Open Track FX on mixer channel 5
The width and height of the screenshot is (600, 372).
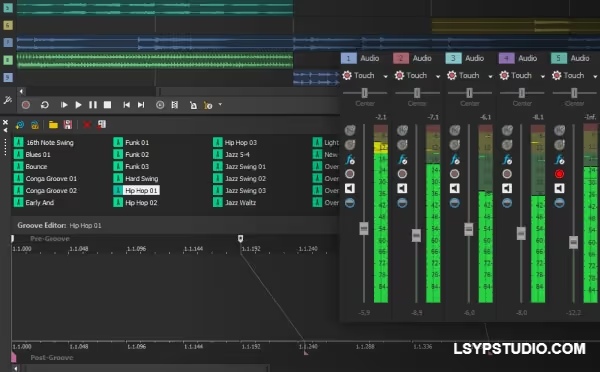click(x=559, y=160)
